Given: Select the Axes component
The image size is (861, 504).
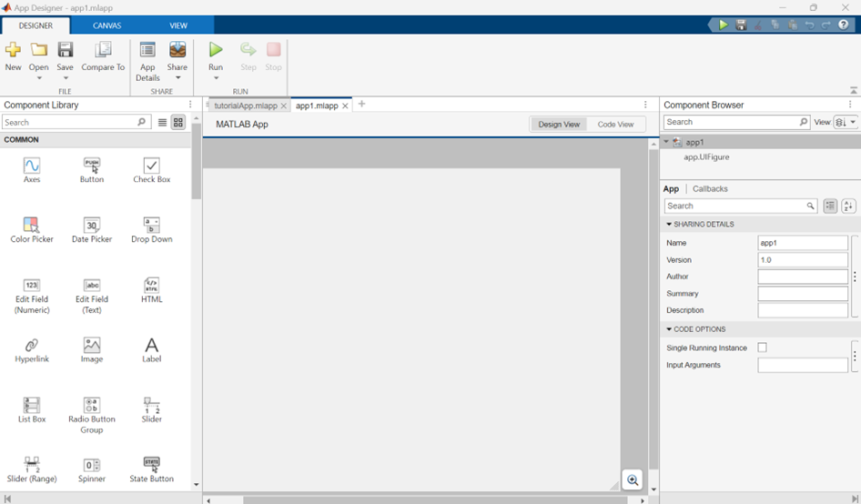Looking at the screenshot, I should point(32,170).
